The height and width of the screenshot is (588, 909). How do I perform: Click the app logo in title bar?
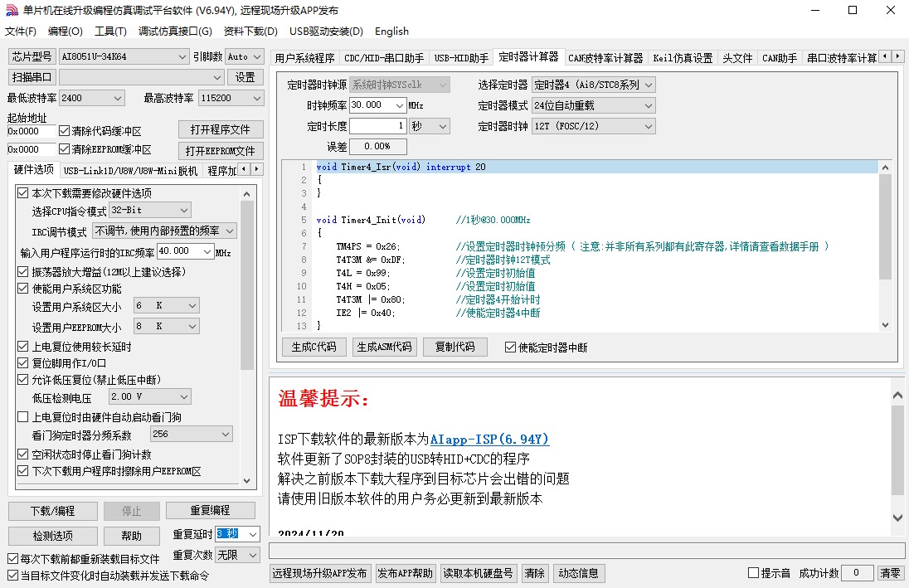coord(11,11)
